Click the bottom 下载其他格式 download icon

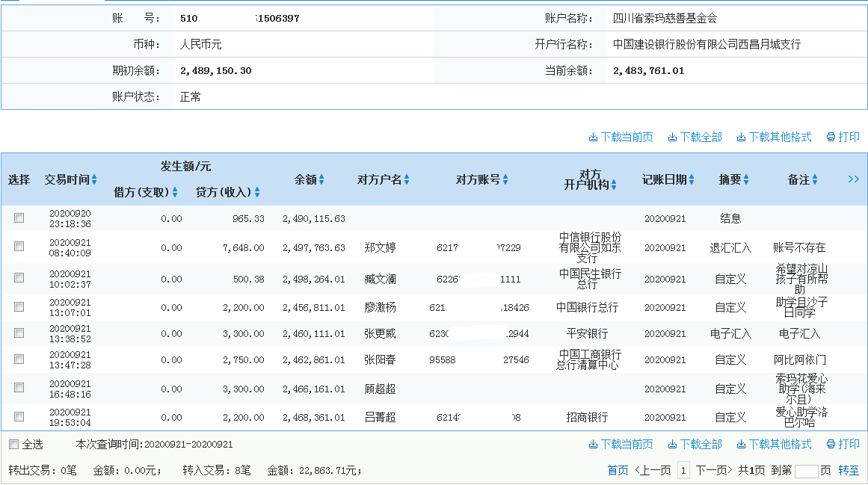741,445
